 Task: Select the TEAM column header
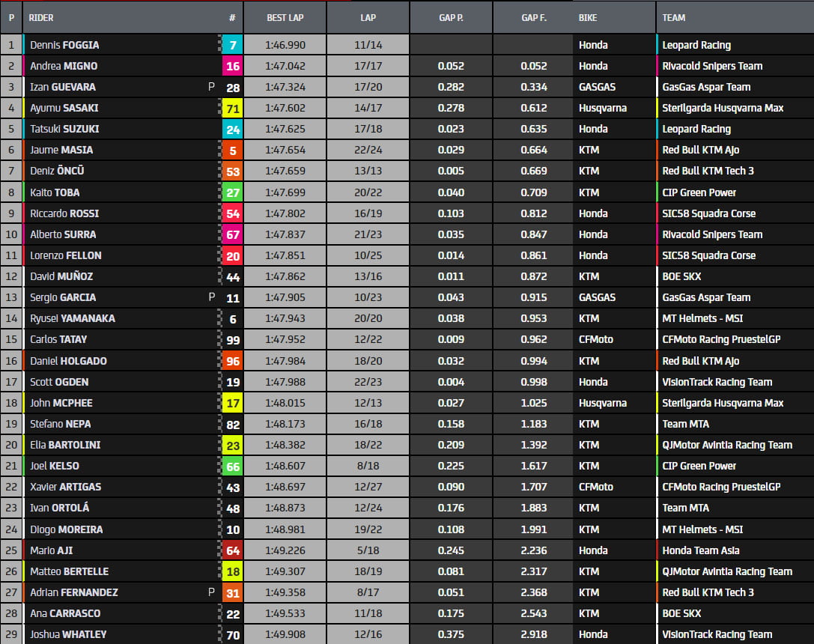(x=674, y=17)
